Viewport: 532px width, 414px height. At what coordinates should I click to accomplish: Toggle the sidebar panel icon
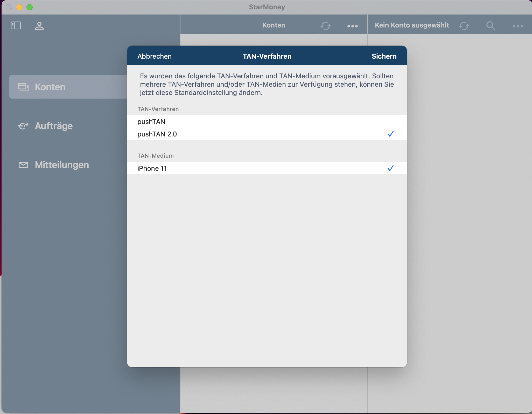pos(16,25)
